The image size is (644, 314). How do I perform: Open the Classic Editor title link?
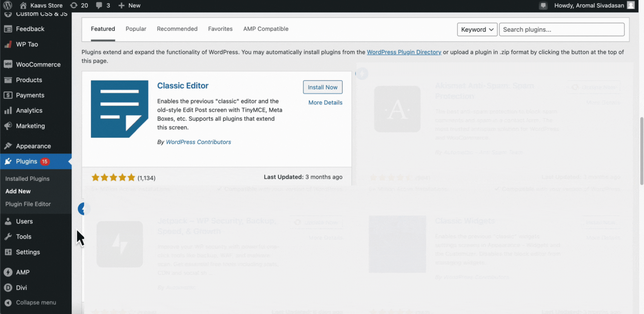[x=183, y=85]
